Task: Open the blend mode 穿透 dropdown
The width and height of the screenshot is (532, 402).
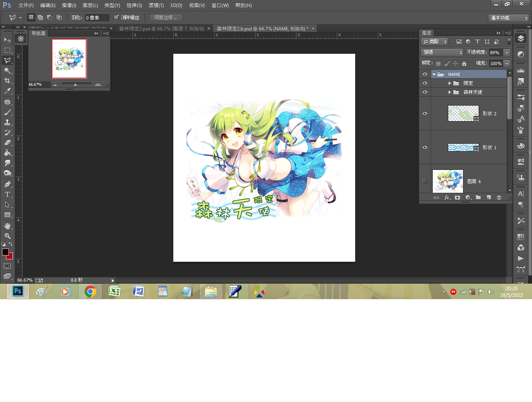Action: 442,52
